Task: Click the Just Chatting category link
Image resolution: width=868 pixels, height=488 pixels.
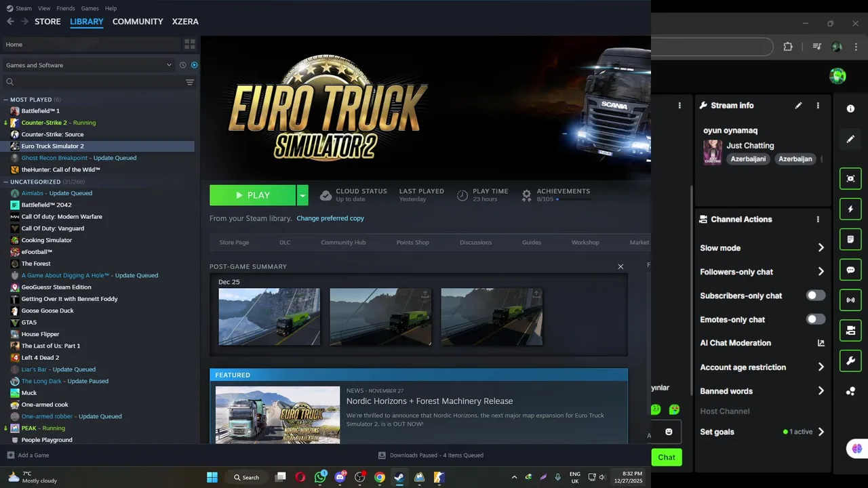Action: (x=750, y=146)
